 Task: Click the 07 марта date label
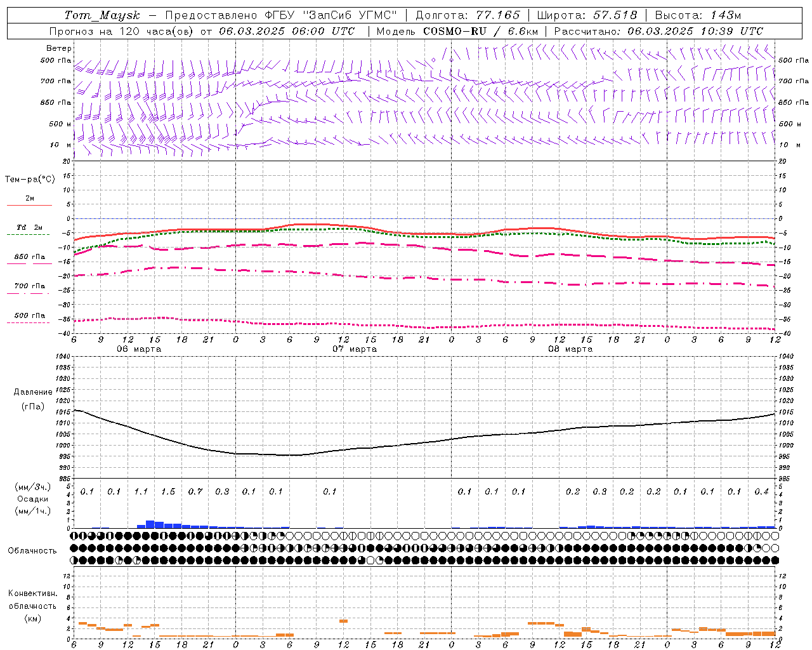coord(355,349)
